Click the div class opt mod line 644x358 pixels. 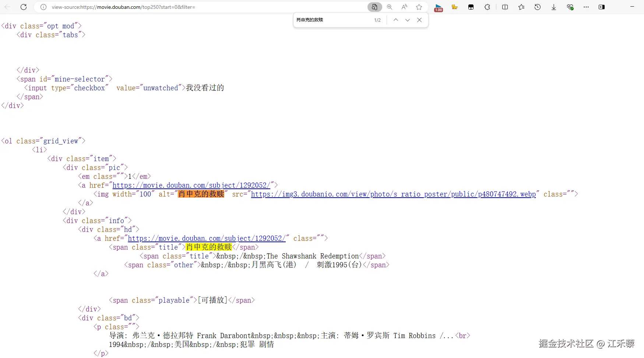41,26
